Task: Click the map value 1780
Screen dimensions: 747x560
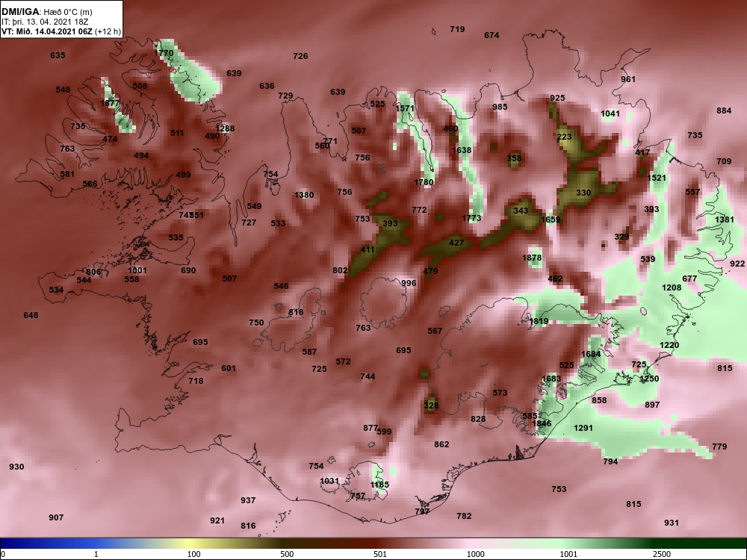Action: point(424,182)
